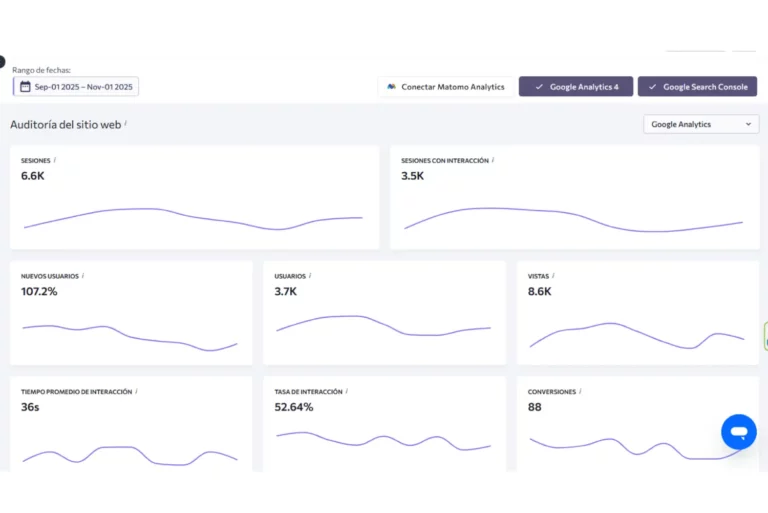Image resolution: width=768 pixels, height=513 pixels.
Task: Open the Sep-01 2025 – Nov-01 2025 date picker
Action: pos(84,87)
